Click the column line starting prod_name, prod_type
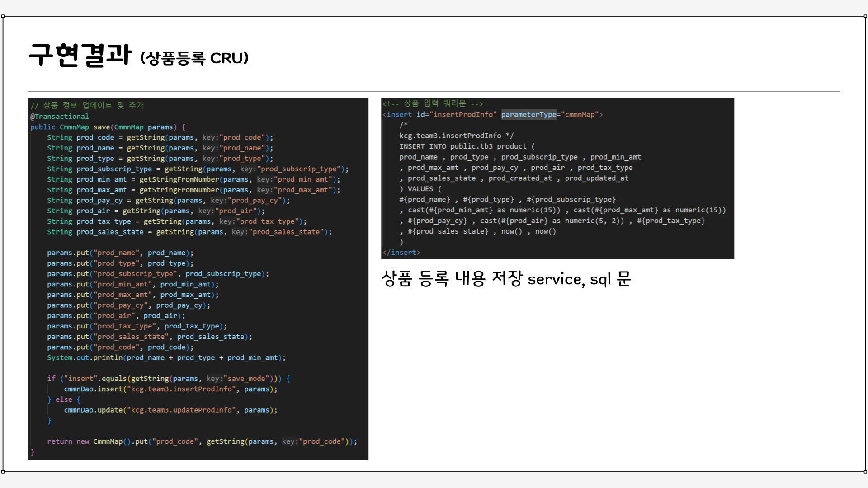The height and width of the screenshot is (488, 868). [x=520, y=157]
